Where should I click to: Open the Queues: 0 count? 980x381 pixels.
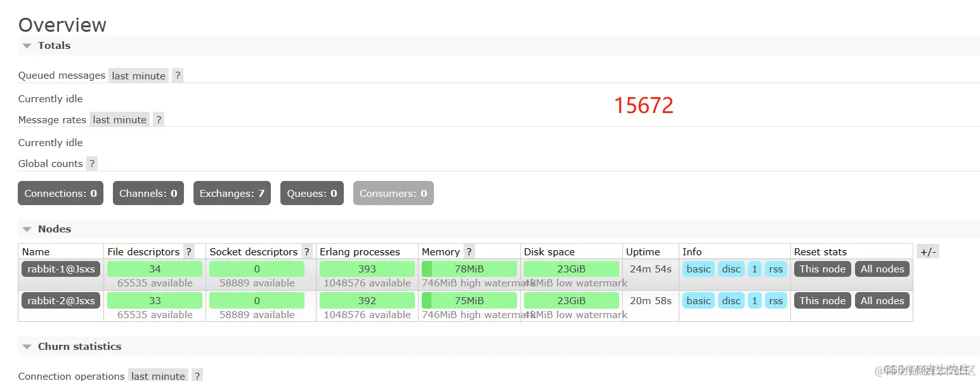point(312,193)
